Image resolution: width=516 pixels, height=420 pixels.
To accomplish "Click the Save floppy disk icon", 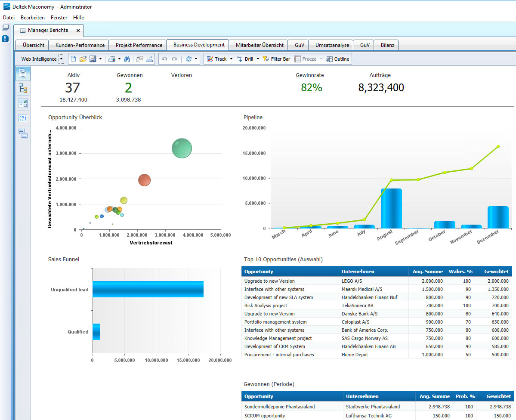I will click(x=93, y=59).
